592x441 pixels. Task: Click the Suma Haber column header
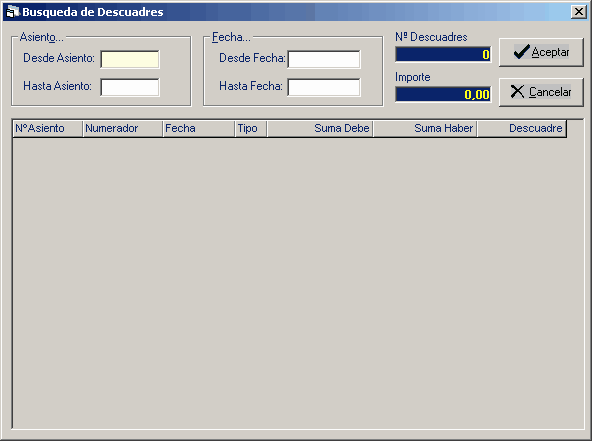[425, 128]
